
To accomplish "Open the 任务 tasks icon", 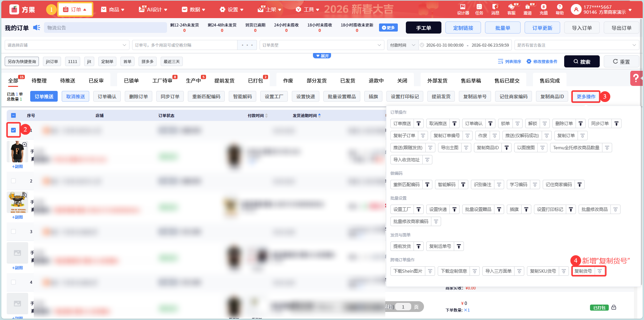I will [479, 9].
